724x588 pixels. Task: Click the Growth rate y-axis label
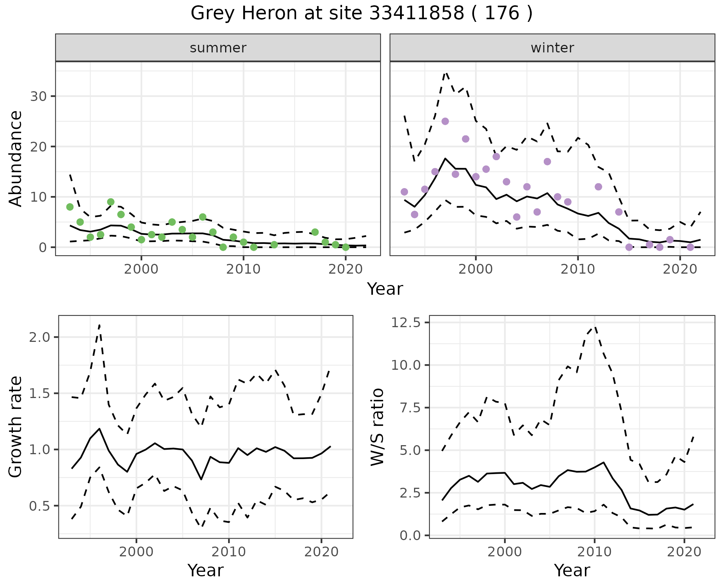point(15,427)
